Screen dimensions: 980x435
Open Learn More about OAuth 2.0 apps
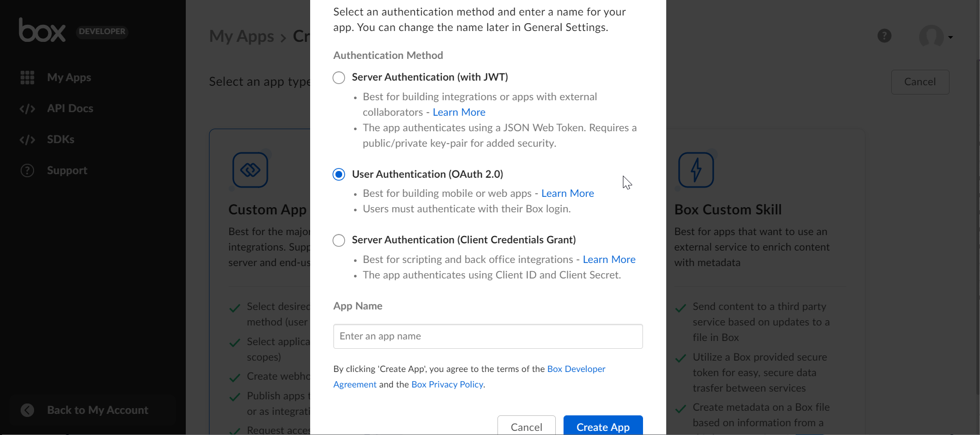[x=567, y=193]
